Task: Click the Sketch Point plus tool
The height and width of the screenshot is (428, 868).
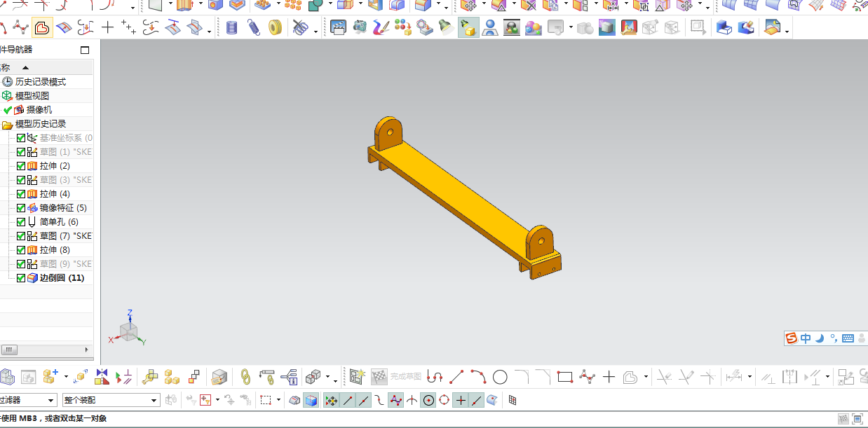Action: 609,377
